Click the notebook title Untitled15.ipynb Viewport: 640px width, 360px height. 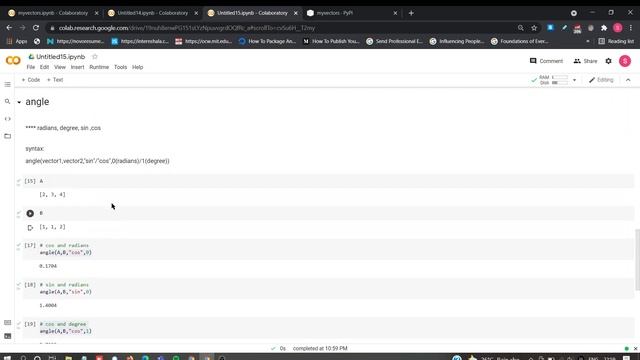point(60,57)
